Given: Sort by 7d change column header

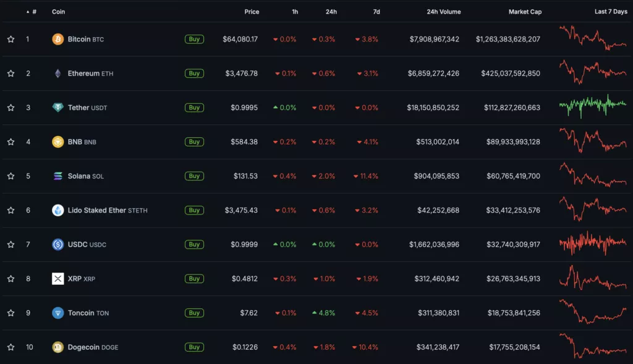Looking at the screenshot, I should 376,12.
